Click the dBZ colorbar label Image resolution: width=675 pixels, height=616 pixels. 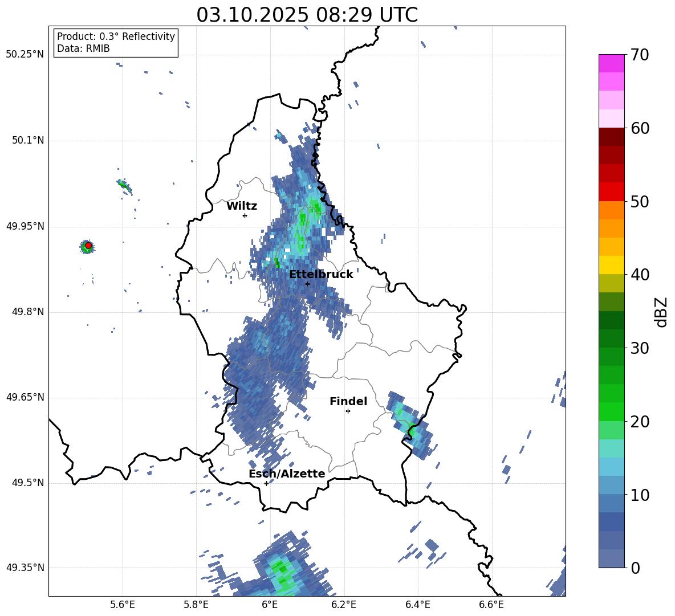(x=661, y=312)
